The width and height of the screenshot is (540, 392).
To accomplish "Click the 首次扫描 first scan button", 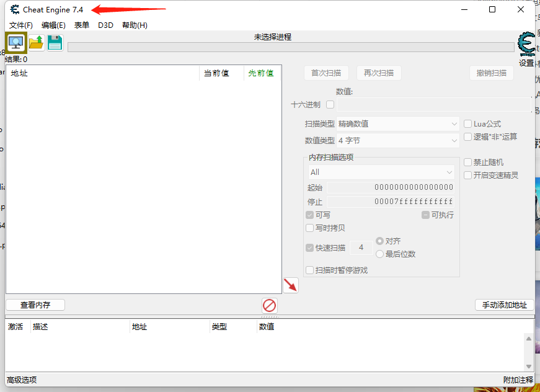I will tap(326, 73).
